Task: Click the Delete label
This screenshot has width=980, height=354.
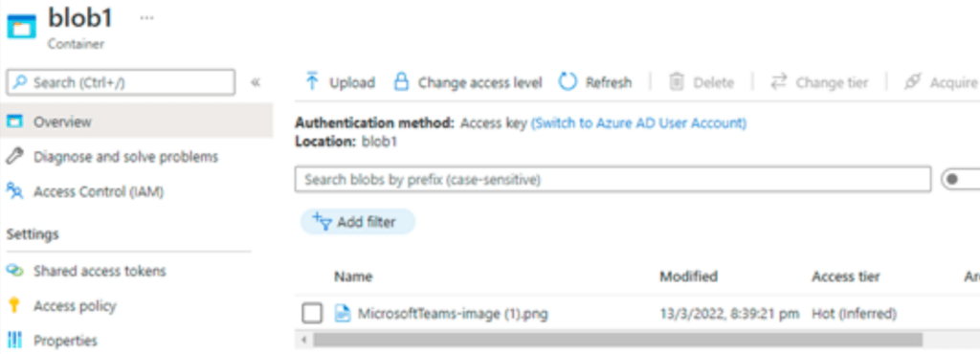Action: pos(714,82)
